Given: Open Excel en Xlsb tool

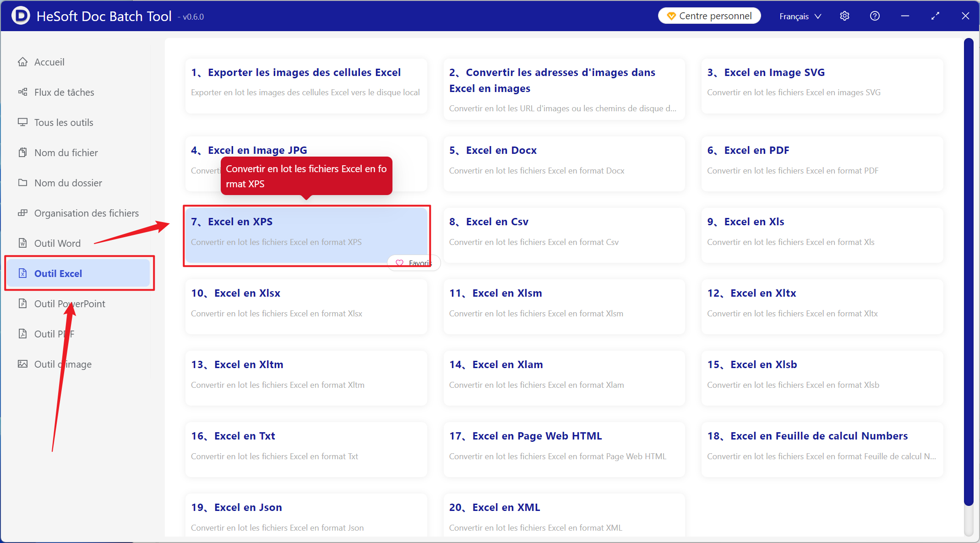Looking at the screenshot, I should pyautogui.click(x=822, y=378).
